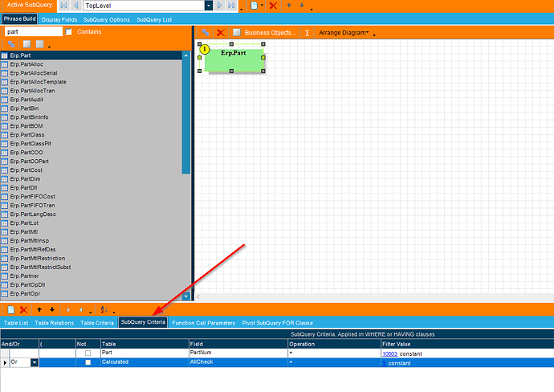
Task: Move subquery up with top toolbar arrow
Action: (289, 6)
